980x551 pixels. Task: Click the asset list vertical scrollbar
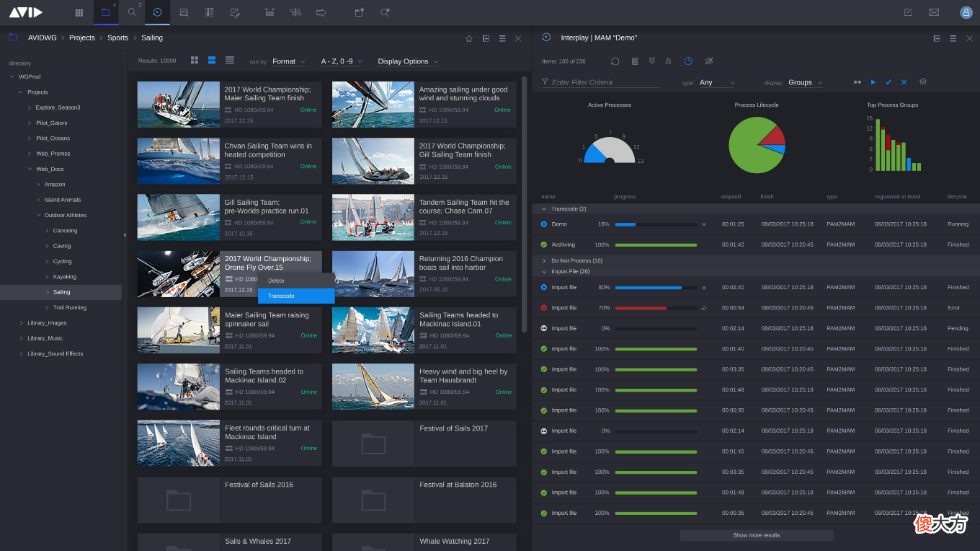tap(524, 206)
